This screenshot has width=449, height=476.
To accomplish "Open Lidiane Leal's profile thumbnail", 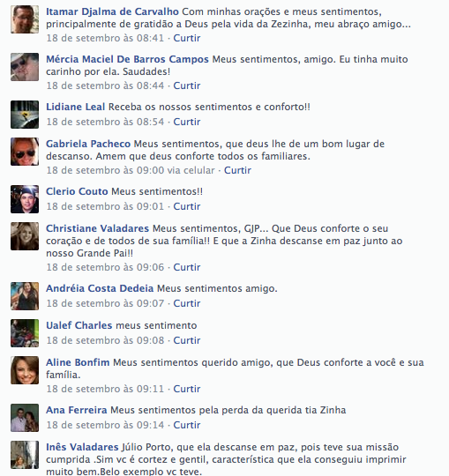I will 25,115.
